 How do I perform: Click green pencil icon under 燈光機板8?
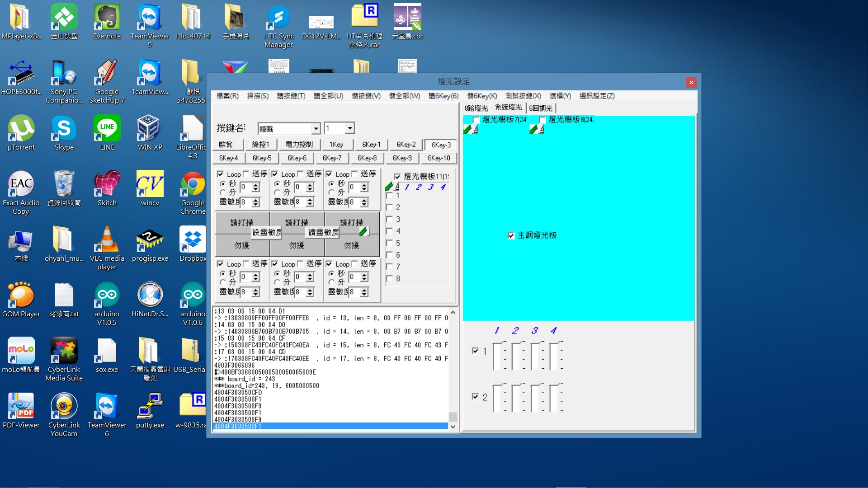coord(533,130)
